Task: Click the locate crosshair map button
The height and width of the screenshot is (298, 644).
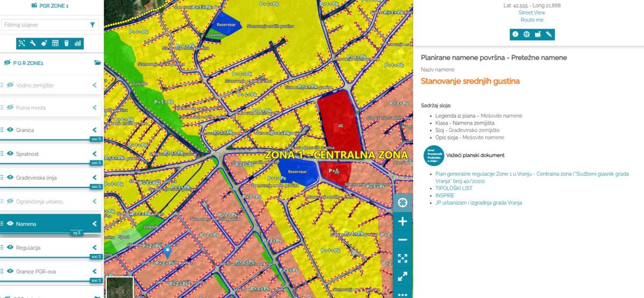Action: [402, 202]
